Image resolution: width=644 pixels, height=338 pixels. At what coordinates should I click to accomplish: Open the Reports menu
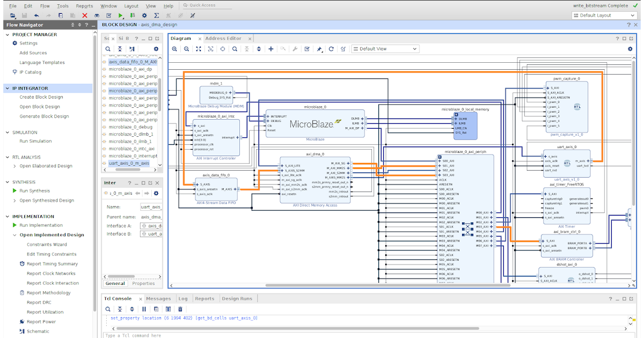coord(84,5)
